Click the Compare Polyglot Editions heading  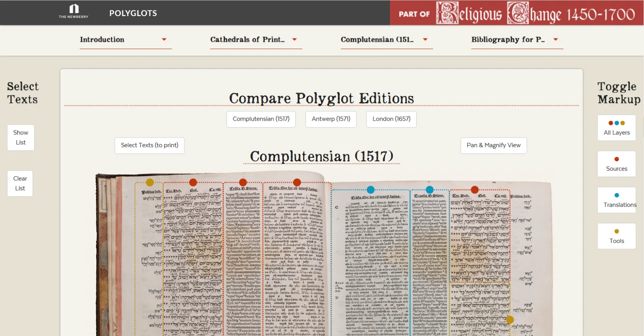coord(321,98)
